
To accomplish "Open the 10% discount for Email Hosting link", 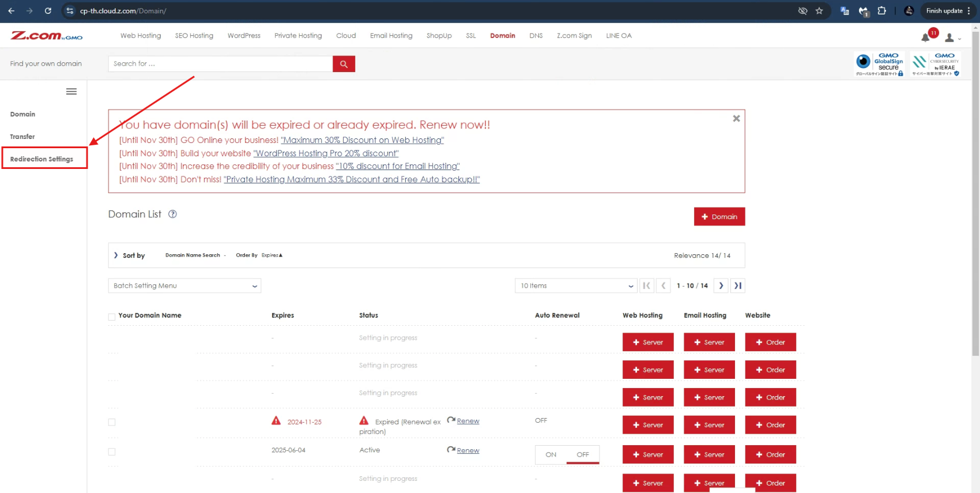I will coord(398,166).
